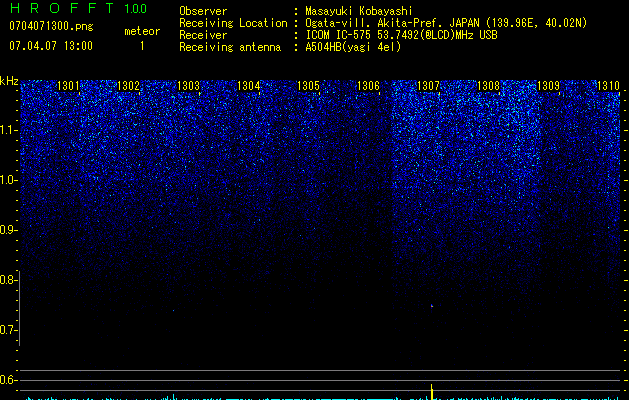
Task: Click the 1310 time marker
Action: tap(608, 86)
